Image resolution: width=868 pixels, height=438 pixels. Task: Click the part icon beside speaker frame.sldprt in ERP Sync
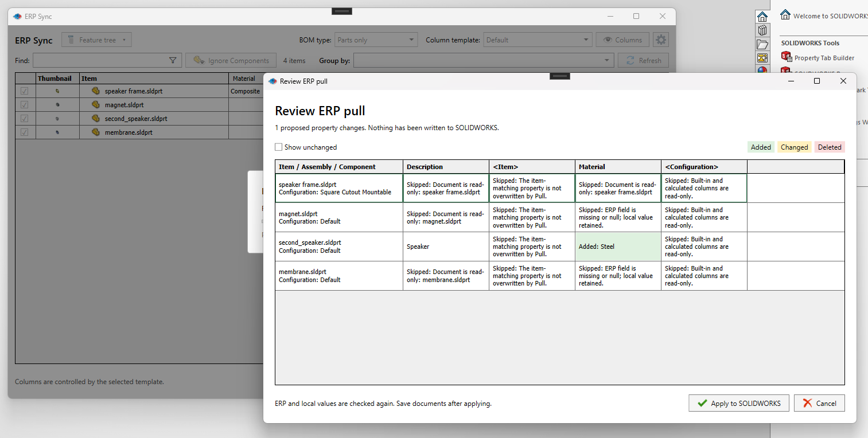[x=96, y=91]
